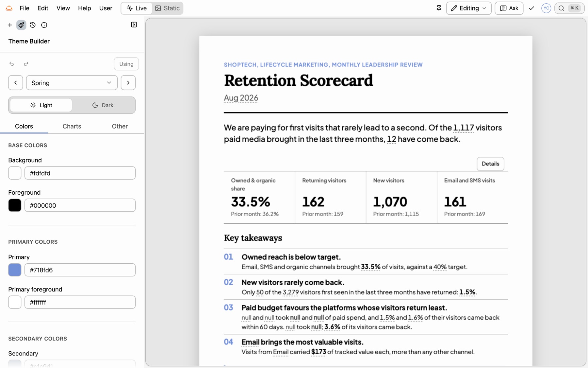Click the Details button
Screen dimensions: 588x368
(490, 164)
